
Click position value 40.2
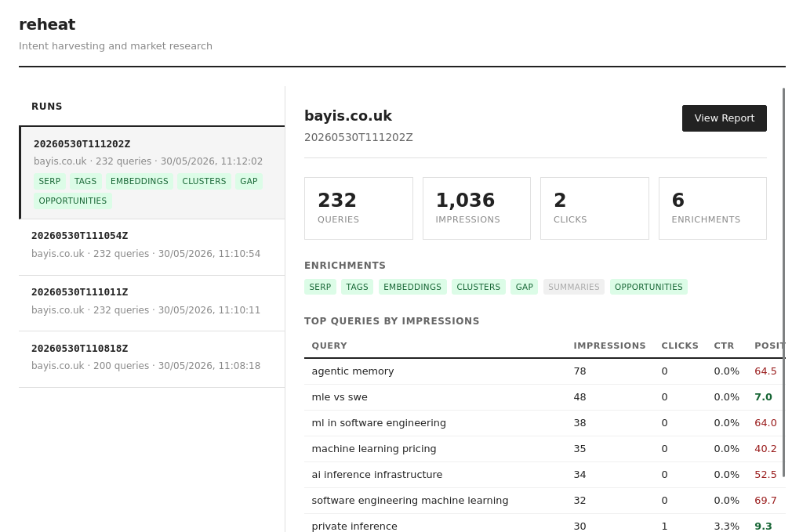pyautogui.click(x=765, y=449)
